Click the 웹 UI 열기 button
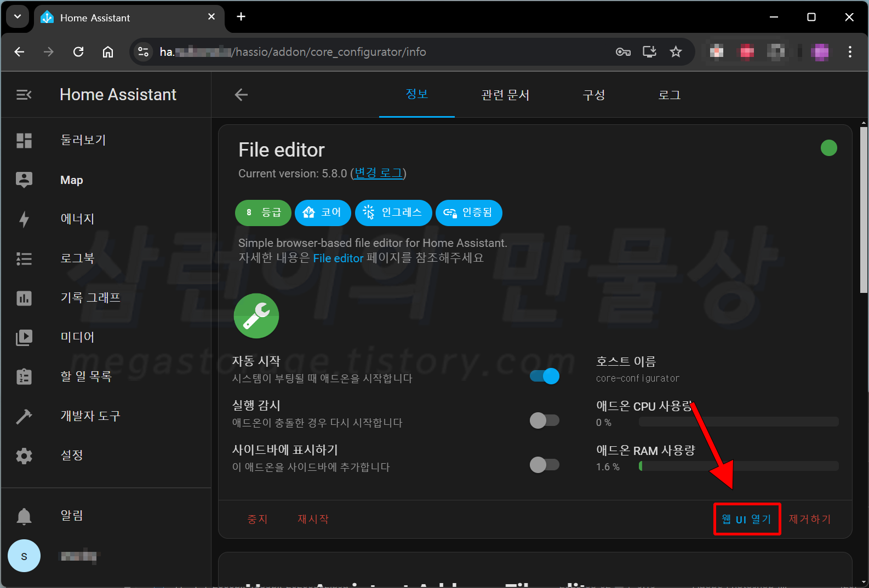 [747, 519]
